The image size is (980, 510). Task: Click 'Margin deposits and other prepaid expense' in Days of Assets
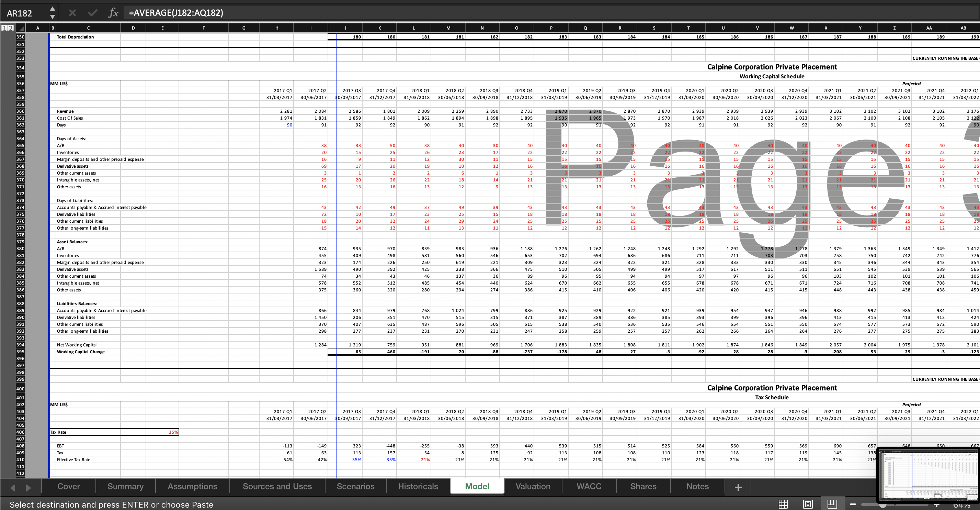point(100,159)
